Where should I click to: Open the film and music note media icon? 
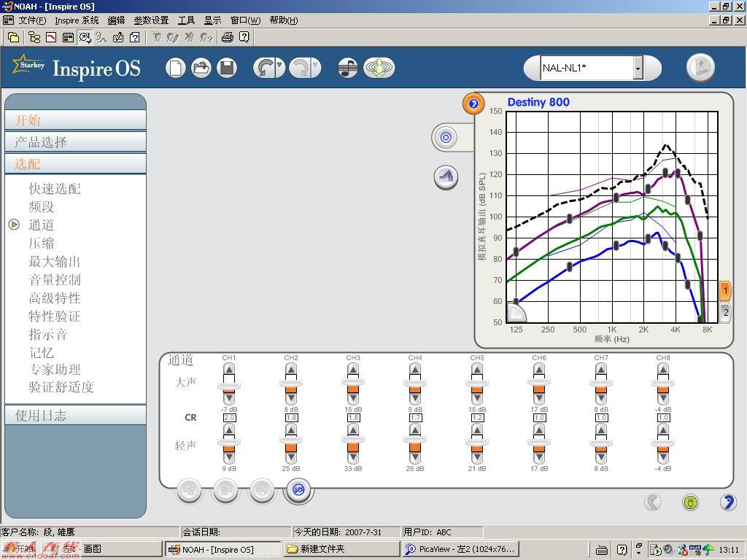click(x=348, y=68)
